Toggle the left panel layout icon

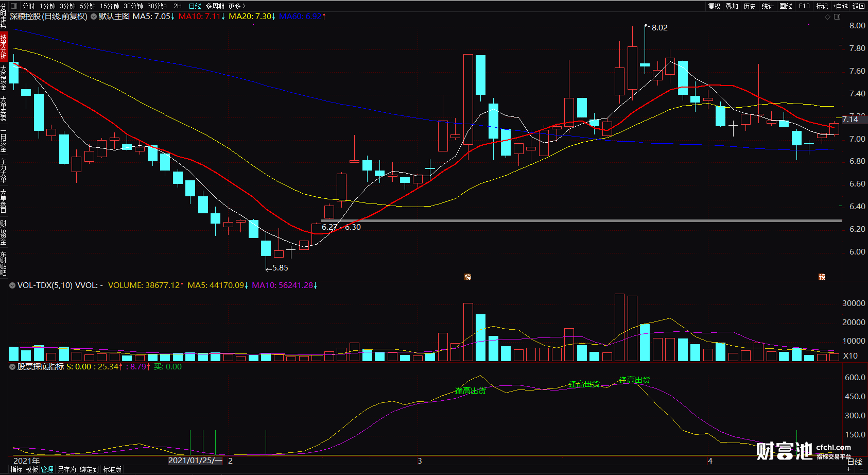(x=14, y=6)
